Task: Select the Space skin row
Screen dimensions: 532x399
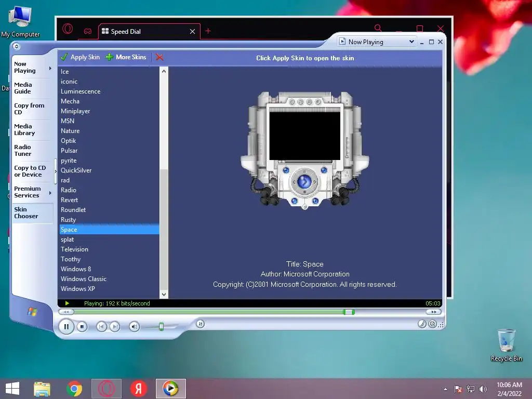Action: pyautogui.click(x=109, y=229)
